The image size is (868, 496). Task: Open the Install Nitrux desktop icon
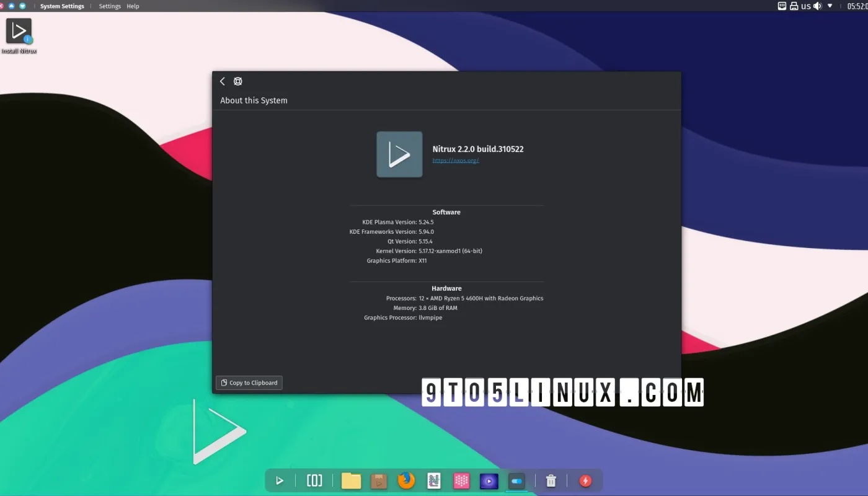tap(19, 36)
